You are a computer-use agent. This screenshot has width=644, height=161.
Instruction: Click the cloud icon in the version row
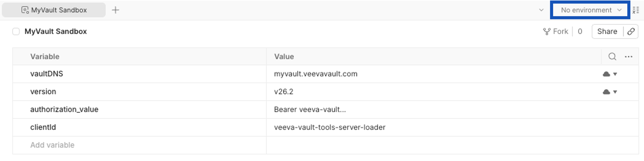coord(606,92)
